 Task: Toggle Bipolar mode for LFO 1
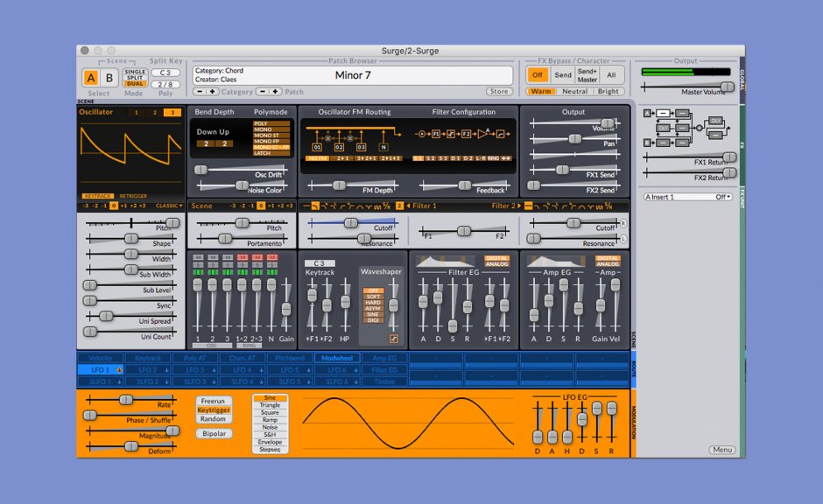point(215,432)
